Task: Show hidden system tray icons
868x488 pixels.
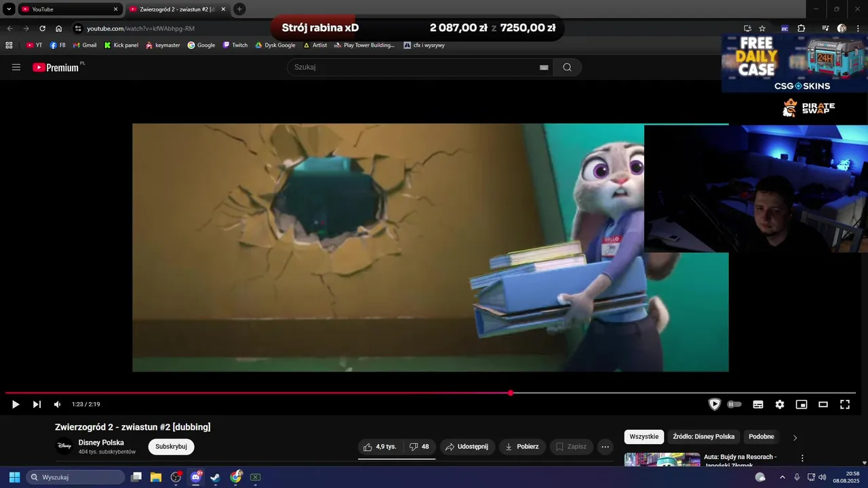Action: point(782,477)
